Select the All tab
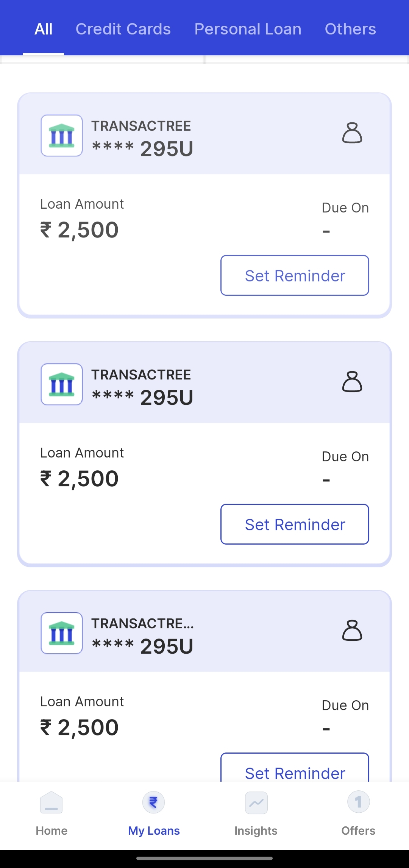The height and width of the screenshot is (868, 409). 44,29
